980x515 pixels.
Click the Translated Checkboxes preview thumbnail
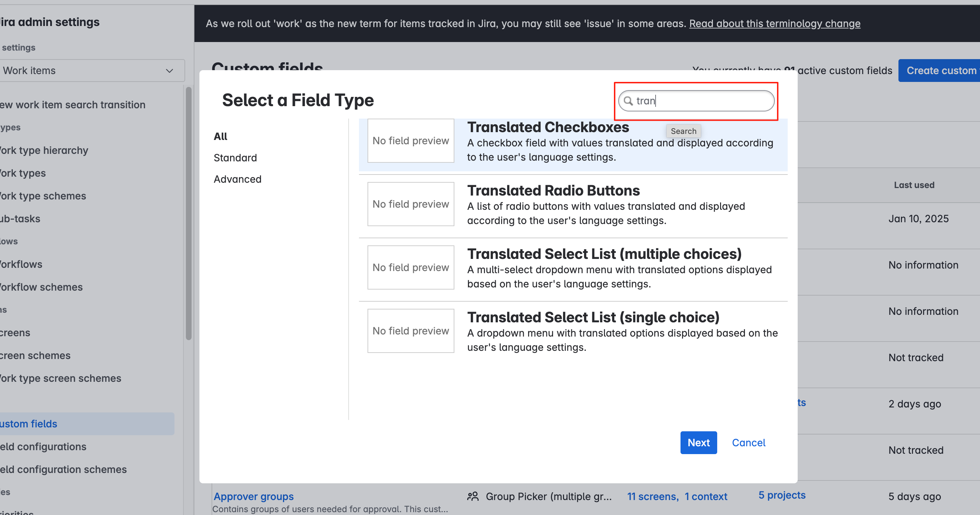(x=411, y=141)
